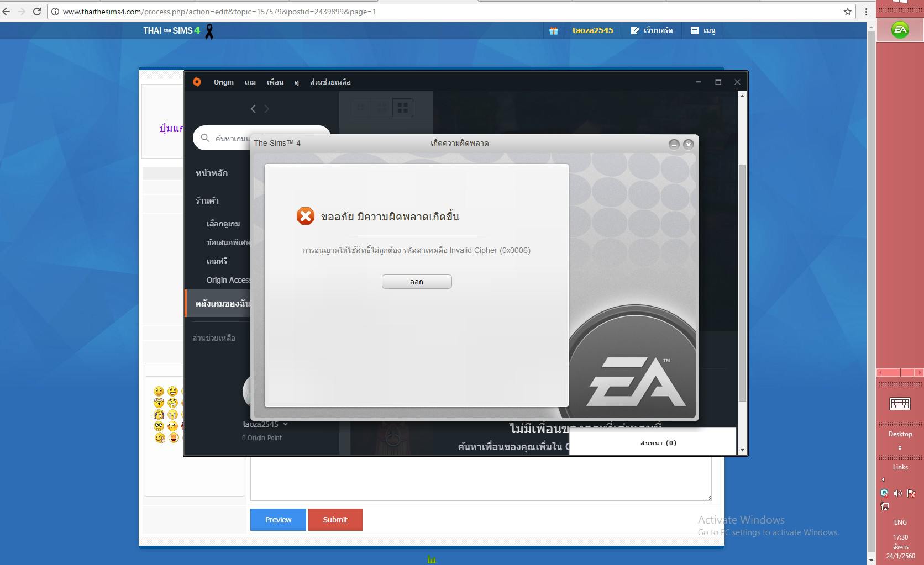Click Origin window scrollbar up arrow
Screen dimensions: 924x565
tap(742, 96)
